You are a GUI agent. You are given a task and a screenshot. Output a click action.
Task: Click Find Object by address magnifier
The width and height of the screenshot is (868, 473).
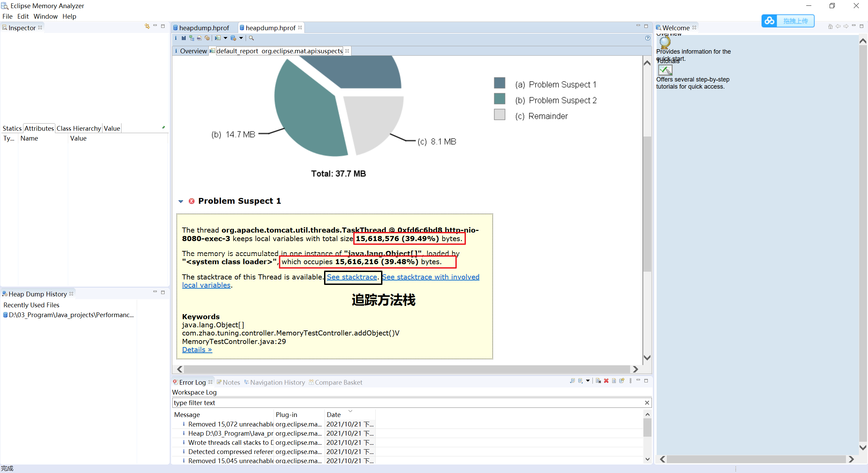tap(251, 38)
